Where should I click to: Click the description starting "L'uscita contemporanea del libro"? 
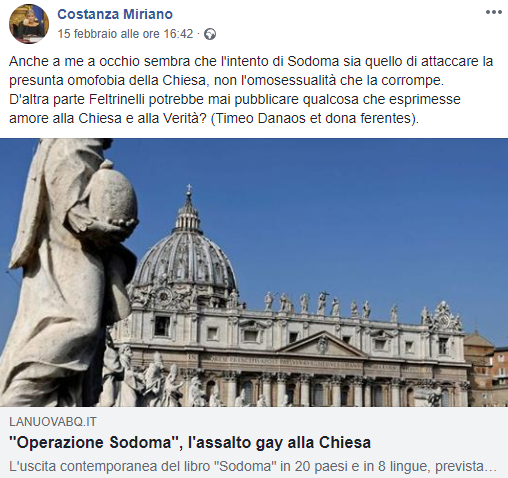[x=253, y=466]
